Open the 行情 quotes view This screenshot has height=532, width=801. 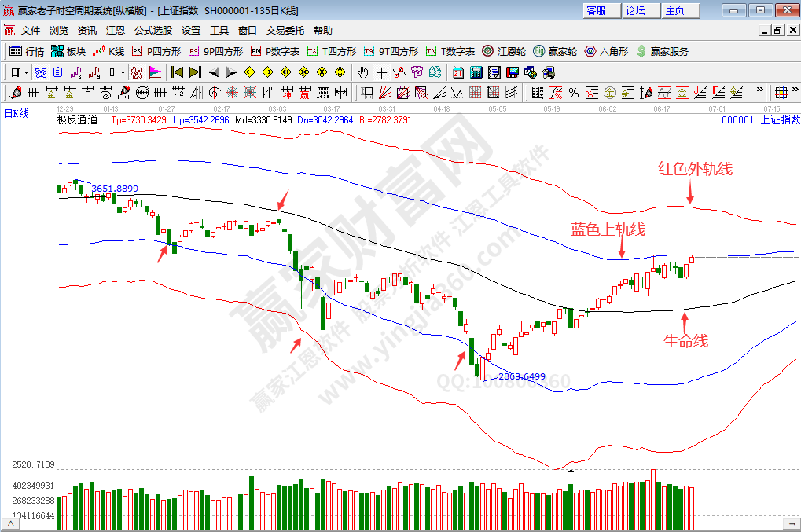click(27, 51)
